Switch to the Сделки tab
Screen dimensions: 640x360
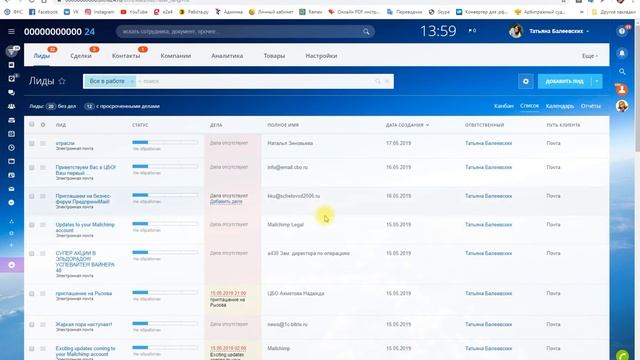coord(81,56)
